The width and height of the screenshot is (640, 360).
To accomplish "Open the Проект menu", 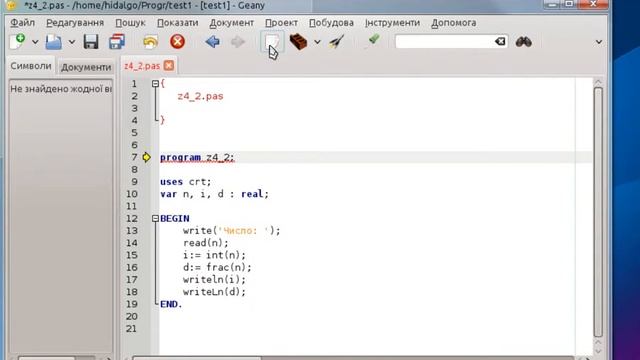I will tap(281, 23).
